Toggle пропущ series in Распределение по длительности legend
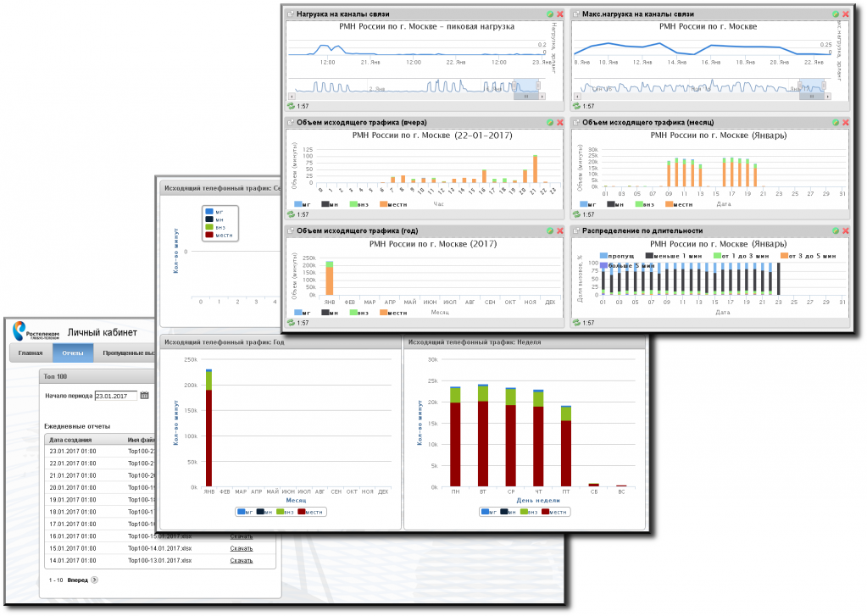Viewport: 867px width, 616px height. 617,256
